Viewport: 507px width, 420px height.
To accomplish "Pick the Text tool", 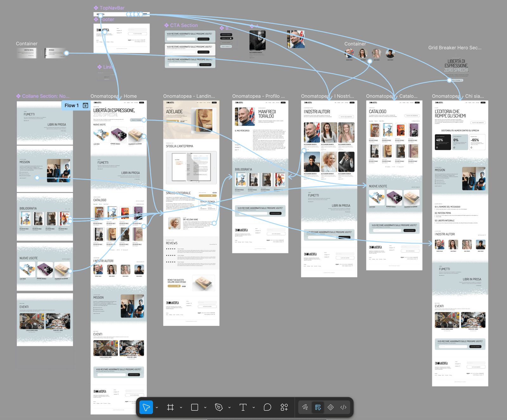I will pyautogui.click(x=243, y=407).
